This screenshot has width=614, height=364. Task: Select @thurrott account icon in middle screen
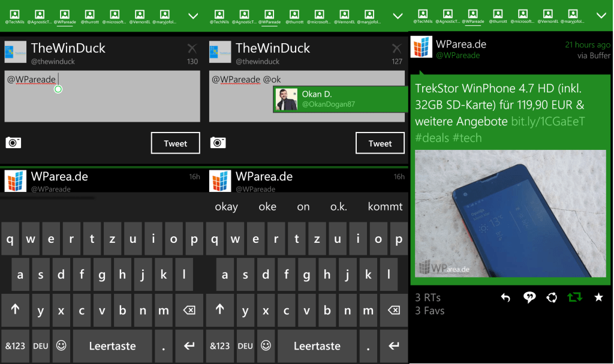coord(294,15)
